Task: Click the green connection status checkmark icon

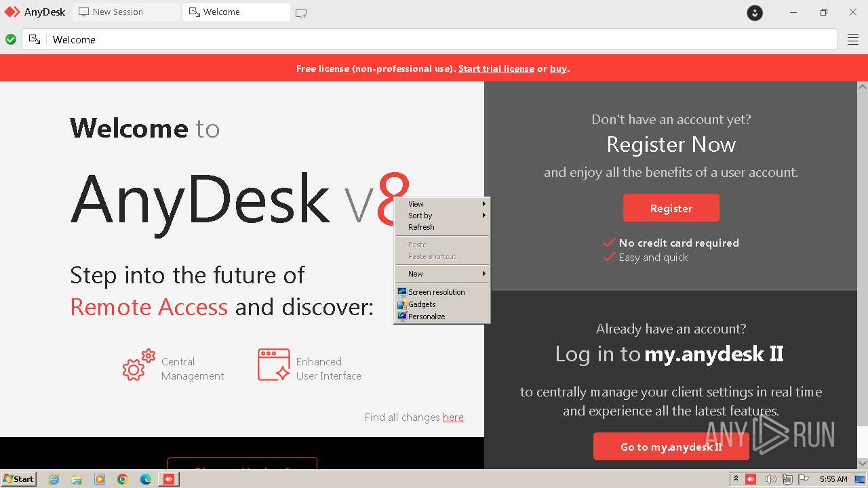Action: pos(11,39)
